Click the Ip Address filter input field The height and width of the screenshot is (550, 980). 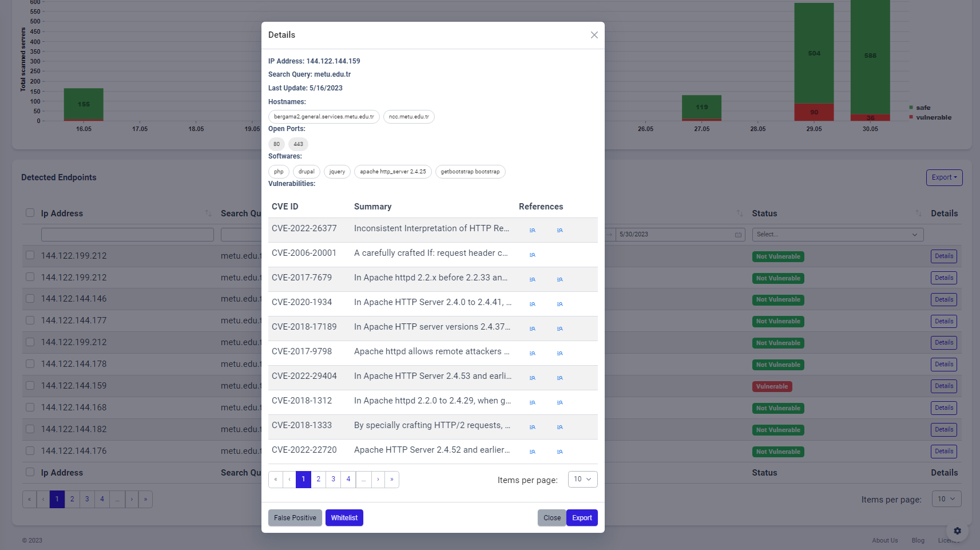pyautogui.click(x=128, y=235)
